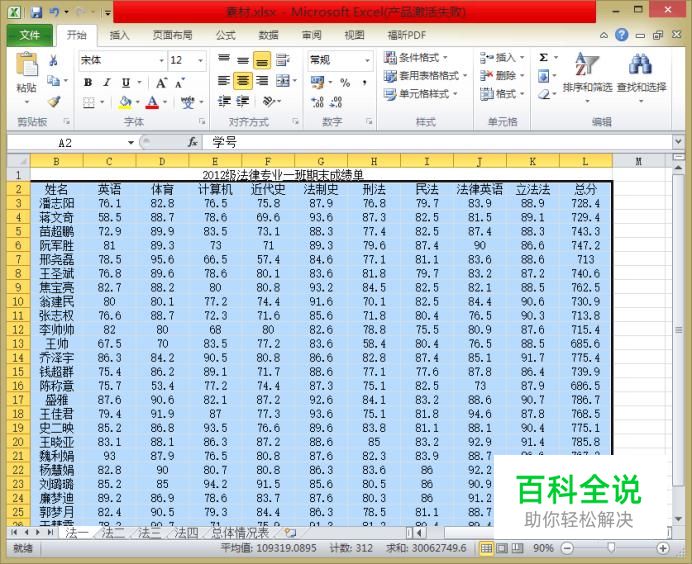This screenshot has height=564, width=692.
Task: Increase font size with large A
Action: click(x=161, y=83)
